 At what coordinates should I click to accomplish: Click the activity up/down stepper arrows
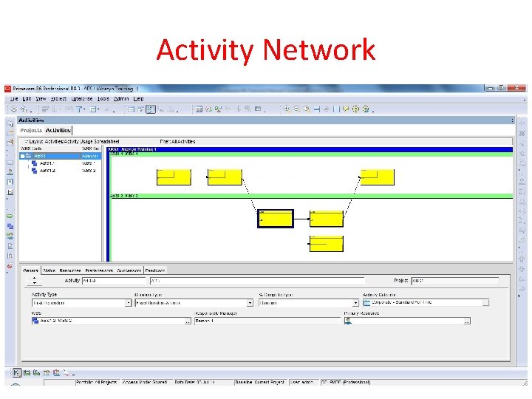34,280
